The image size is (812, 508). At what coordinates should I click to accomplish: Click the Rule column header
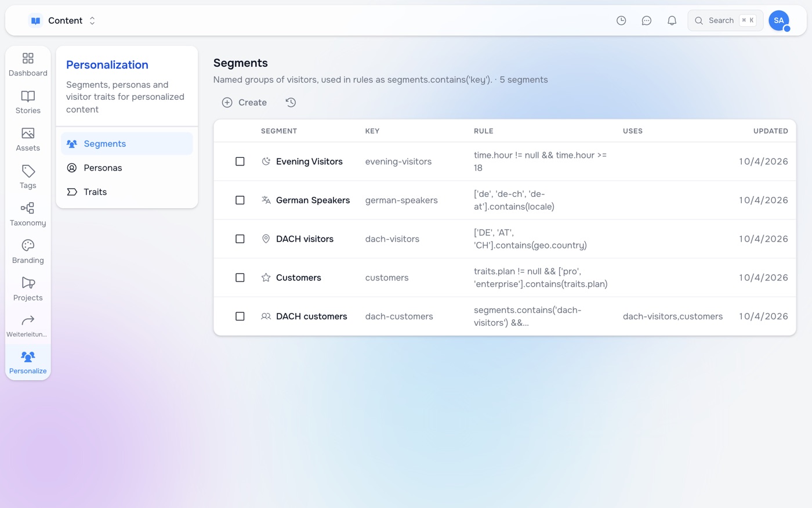click(484, 131)
